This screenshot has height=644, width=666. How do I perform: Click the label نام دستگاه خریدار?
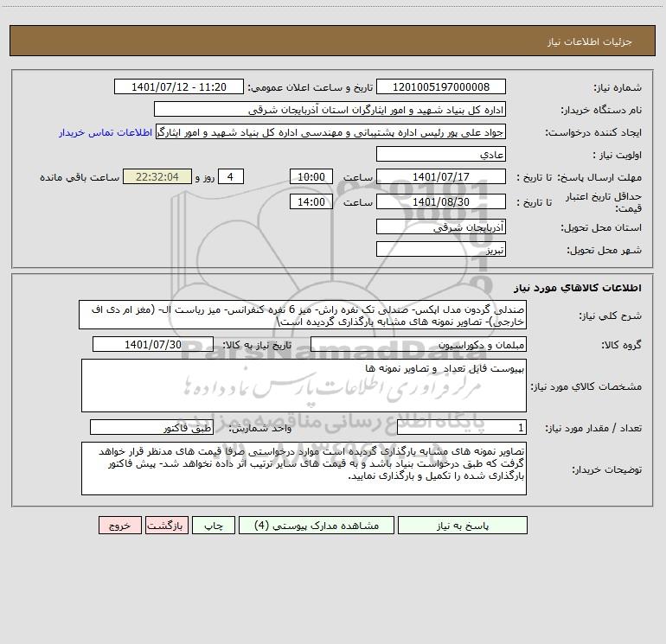click(x=601, y=110)
